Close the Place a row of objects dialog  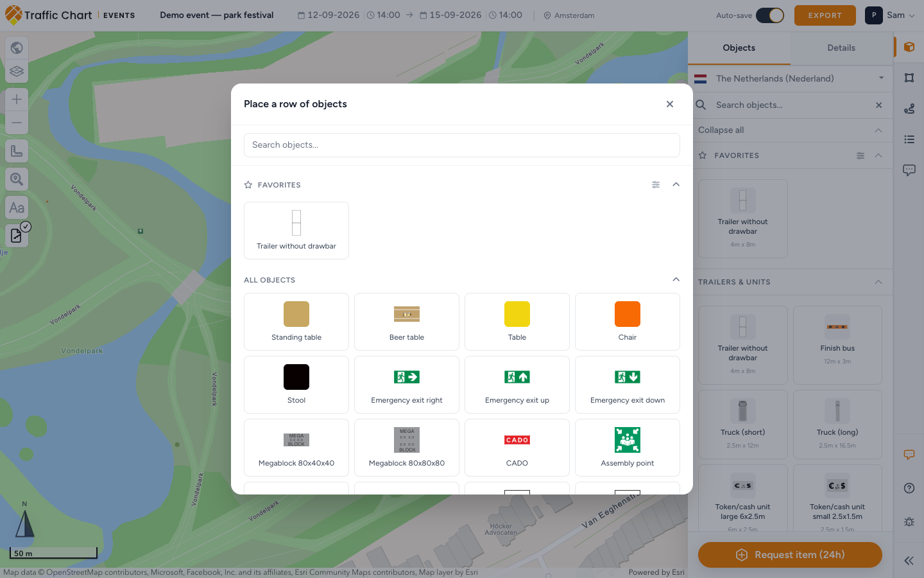click(670, 104)
